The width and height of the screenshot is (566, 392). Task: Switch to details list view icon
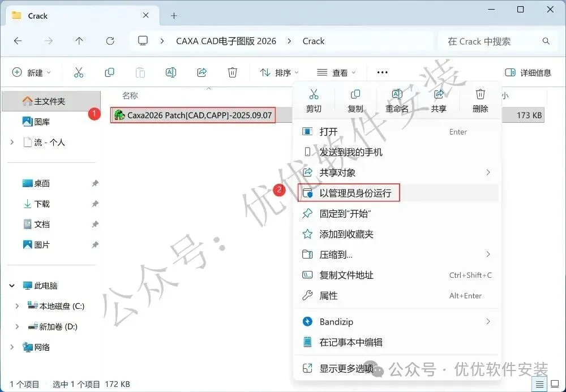pos(539,384)
